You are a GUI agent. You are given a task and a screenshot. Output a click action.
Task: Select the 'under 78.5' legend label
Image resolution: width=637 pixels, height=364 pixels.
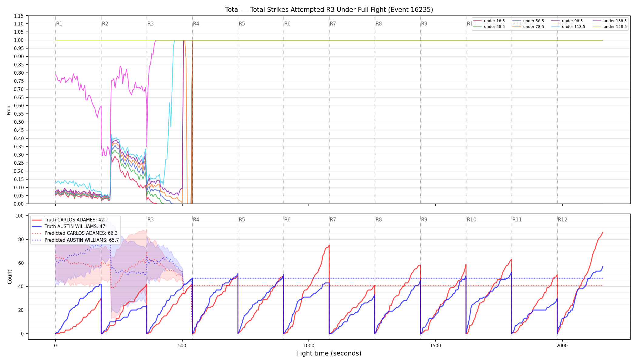click(534, 27)
